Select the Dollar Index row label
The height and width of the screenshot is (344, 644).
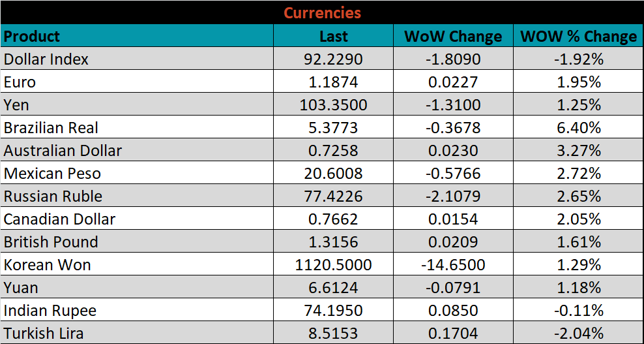coord(46,59)
